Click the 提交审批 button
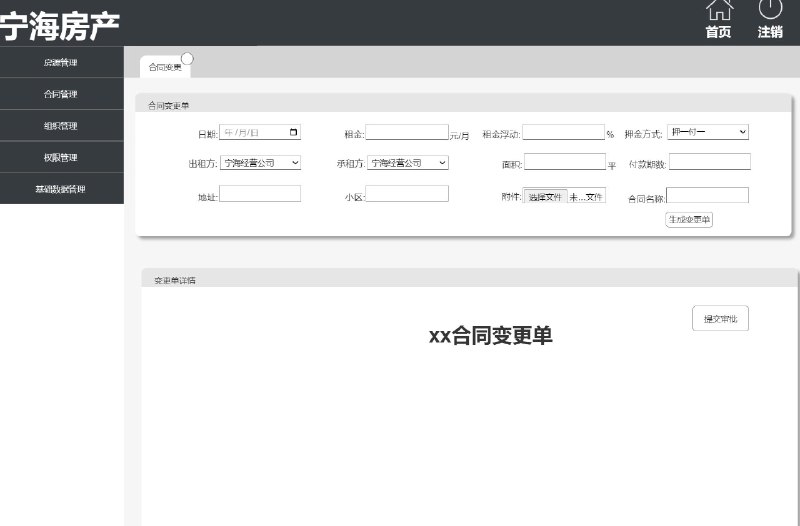This screenshot has height=526, width=800. [720, 318]
